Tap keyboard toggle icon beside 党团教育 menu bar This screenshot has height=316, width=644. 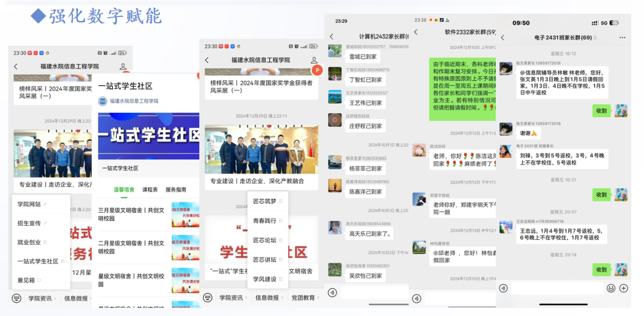click(x=208, y=298)
